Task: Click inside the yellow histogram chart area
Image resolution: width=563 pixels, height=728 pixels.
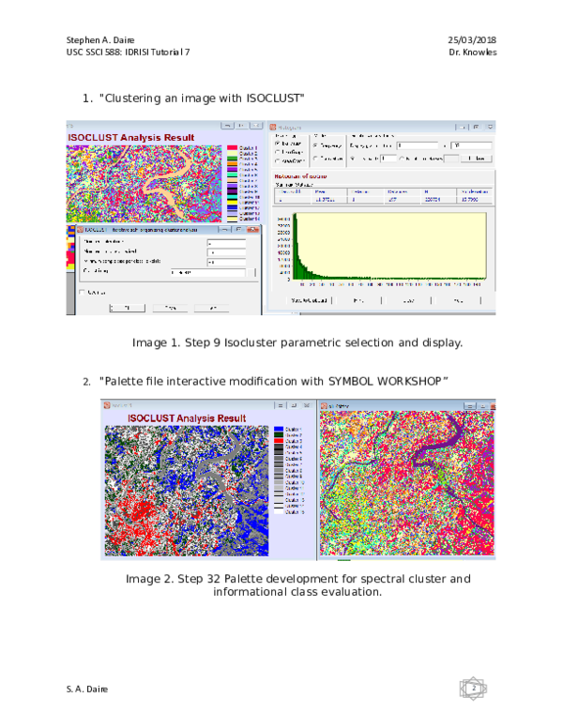Action: [392, 246]
